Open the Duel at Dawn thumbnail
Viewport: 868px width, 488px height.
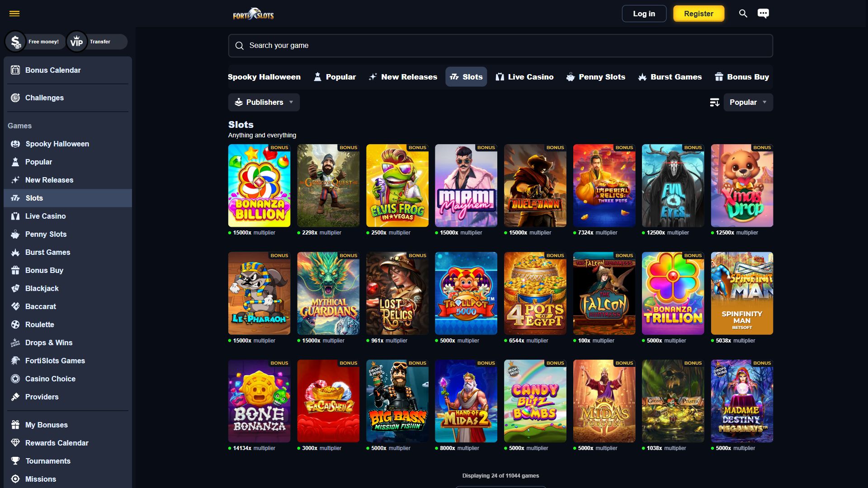click(535, 186)
